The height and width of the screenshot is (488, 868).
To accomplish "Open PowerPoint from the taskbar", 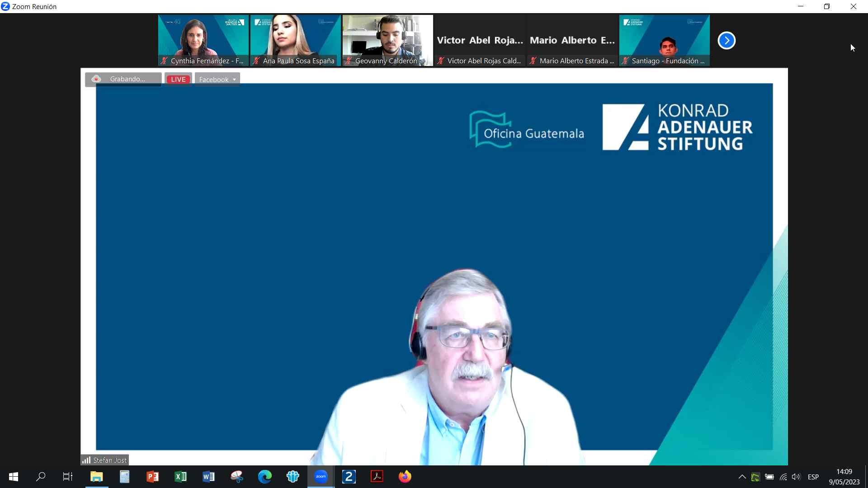I will pos(152,477).
